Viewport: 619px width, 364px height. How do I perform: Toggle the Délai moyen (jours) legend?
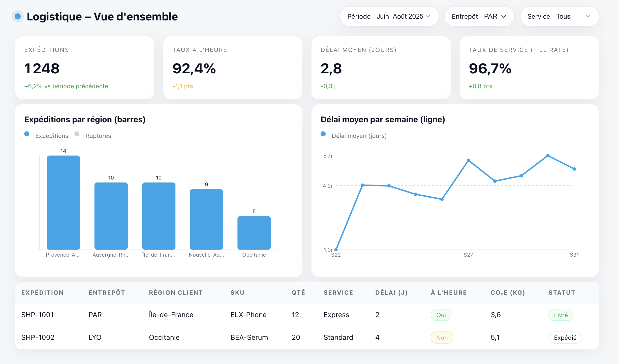[359, 136]
